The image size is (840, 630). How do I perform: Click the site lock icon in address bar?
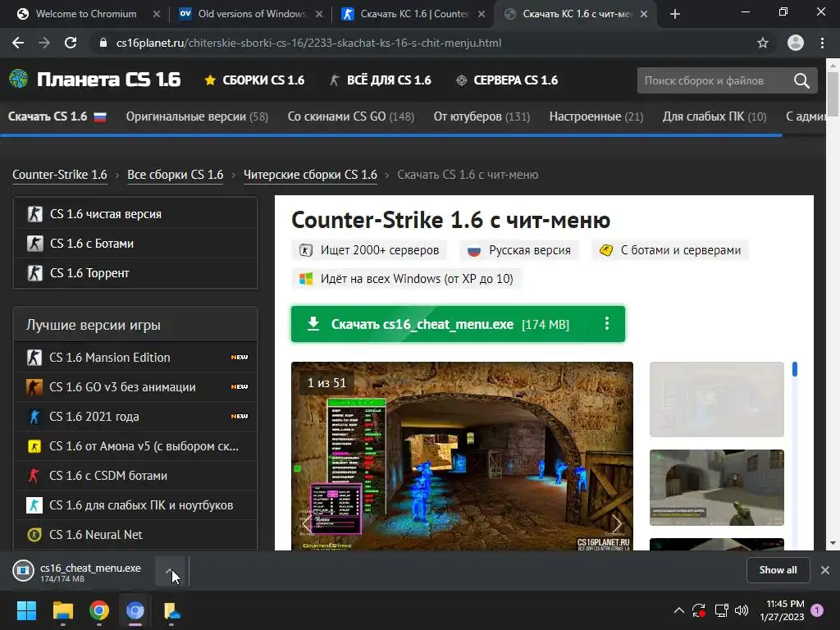tap(103, 43)
